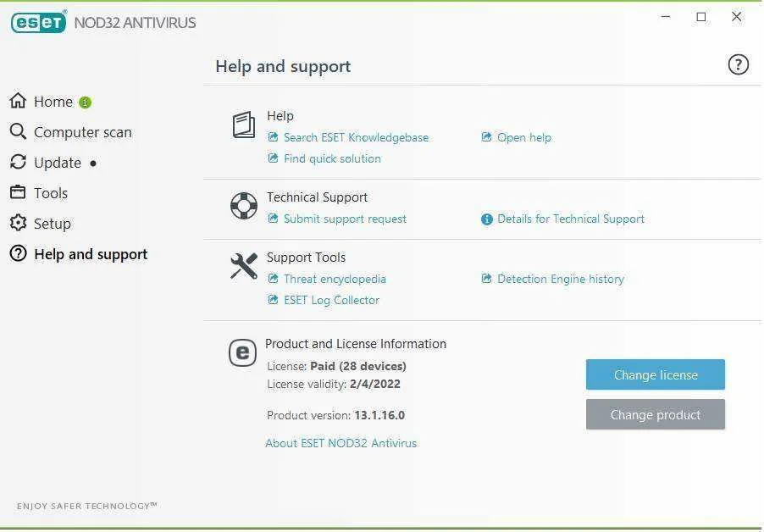
Task: Open Detection Engine history link
Action: click(x=561, y=279)
